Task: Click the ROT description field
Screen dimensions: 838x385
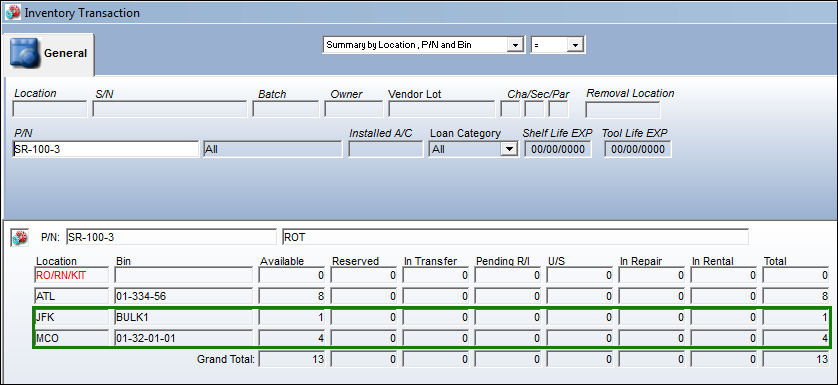Action: [x=515, y=237]
